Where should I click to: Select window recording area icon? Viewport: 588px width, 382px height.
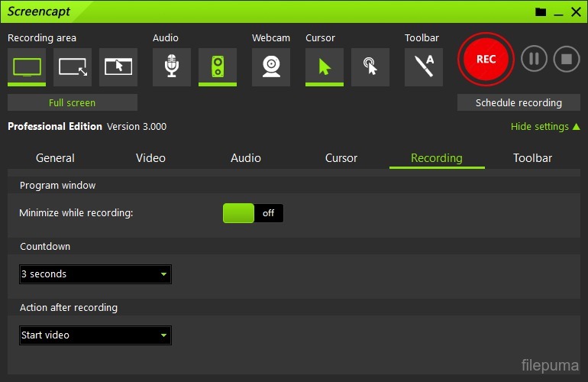click(x=118, y=66)
